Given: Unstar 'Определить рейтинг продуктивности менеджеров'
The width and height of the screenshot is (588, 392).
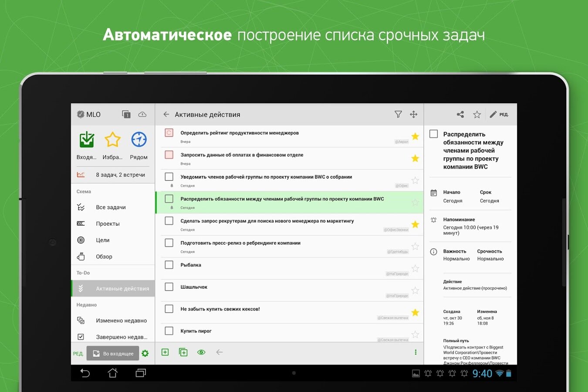Looking at the screenshot, I should click(x=415, y=136).
